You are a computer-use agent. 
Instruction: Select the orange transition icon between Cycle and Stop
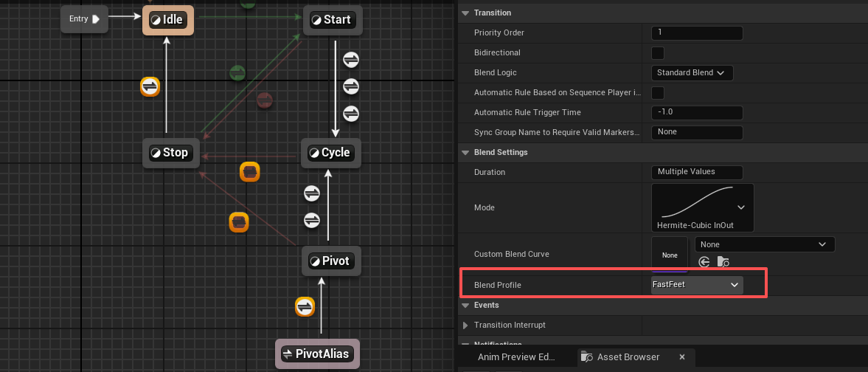pos(250,172)
